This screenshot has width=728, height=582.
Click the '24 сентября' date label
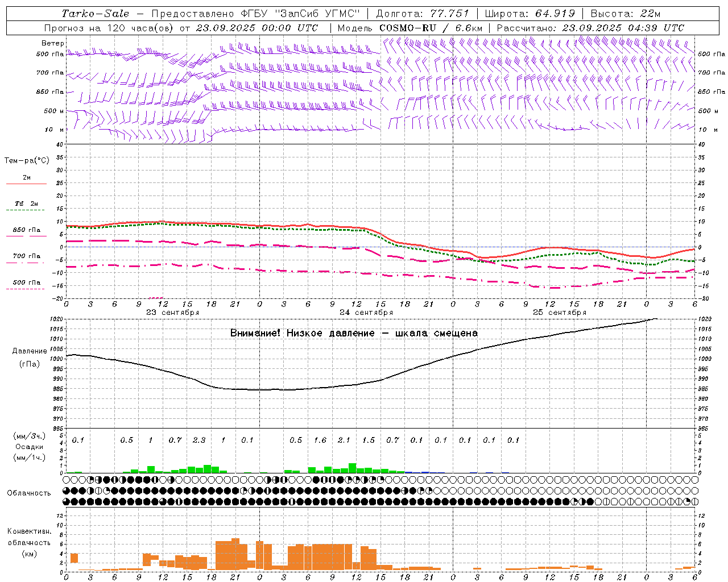[366, 313]
